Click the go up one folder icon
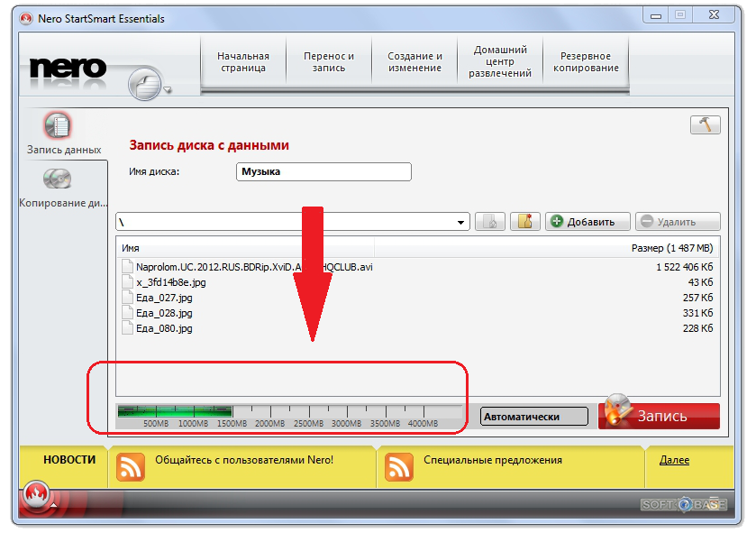The height and width of the screenshot is (533, 756). (490, 222)
